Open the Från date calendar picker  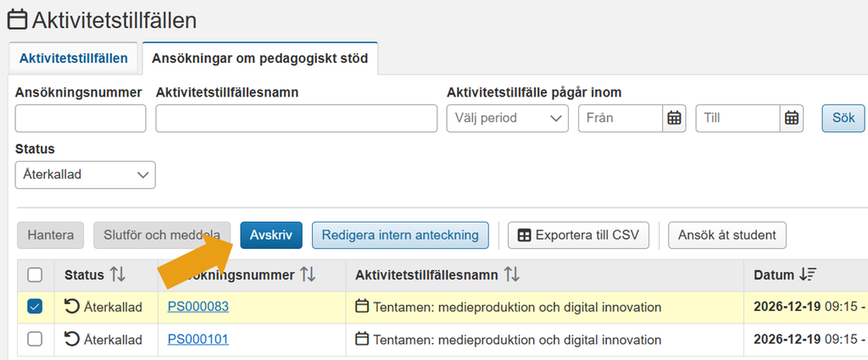tap(674, 118)
